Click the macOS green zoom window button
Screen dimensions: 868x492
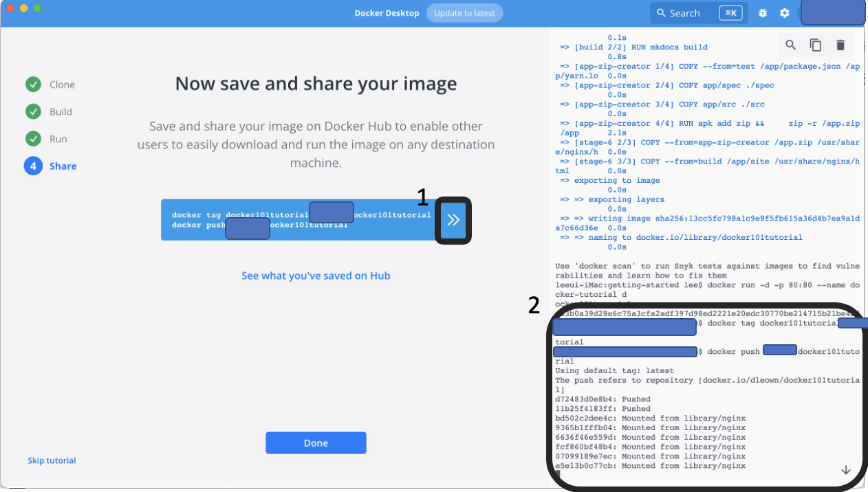tap(37, 8)
